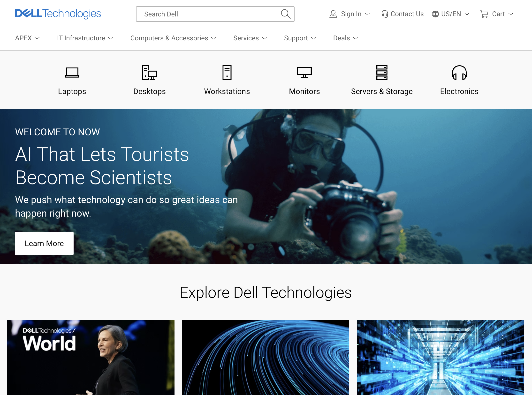
Task: Click the Dell Technologies logo
Action: (x=58, y=14)
